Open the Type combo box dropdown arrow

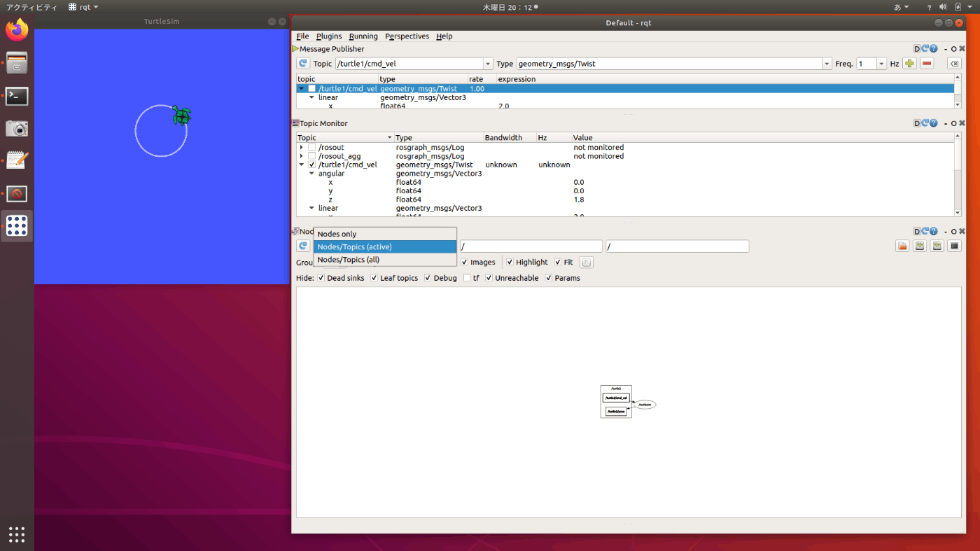point(827,64)
